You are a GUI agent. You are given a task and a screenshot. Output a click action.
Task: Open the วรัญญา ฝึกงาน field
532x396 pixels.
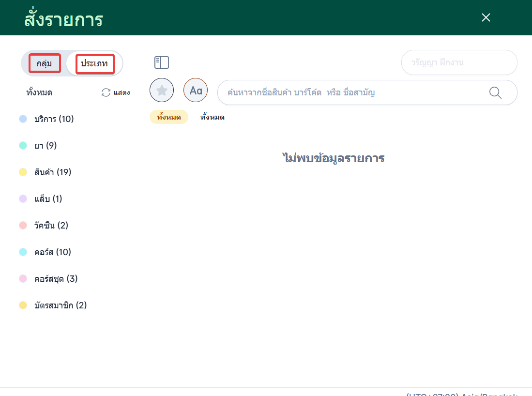click(459, 62)
